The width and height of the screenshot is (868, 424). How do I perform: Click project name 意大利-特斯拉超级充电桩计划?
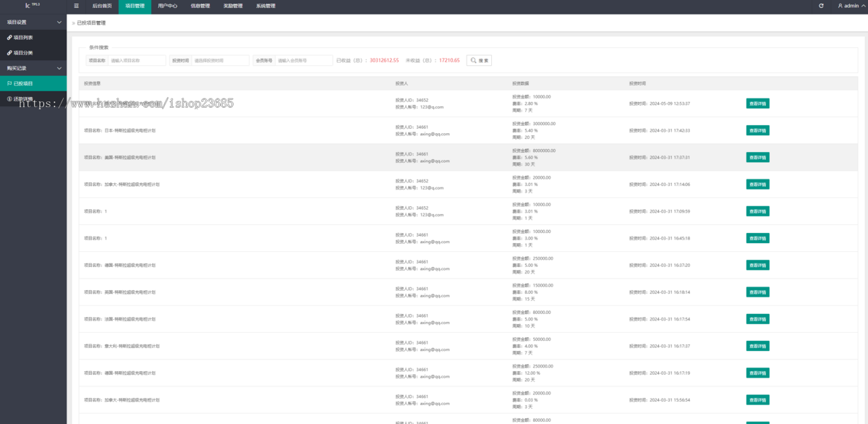point(132,346)
